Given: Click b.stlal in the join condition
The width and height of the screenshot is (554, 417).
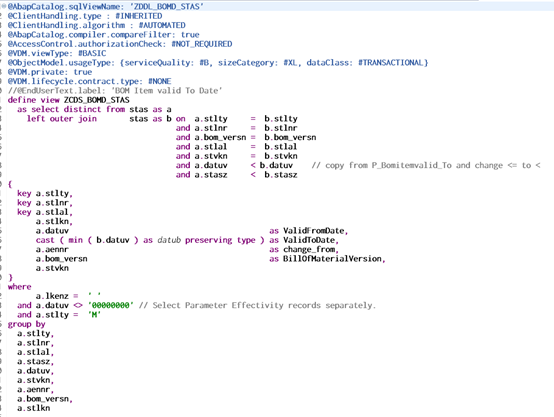Looking at the screenshot, I should (x=281, y=147).
